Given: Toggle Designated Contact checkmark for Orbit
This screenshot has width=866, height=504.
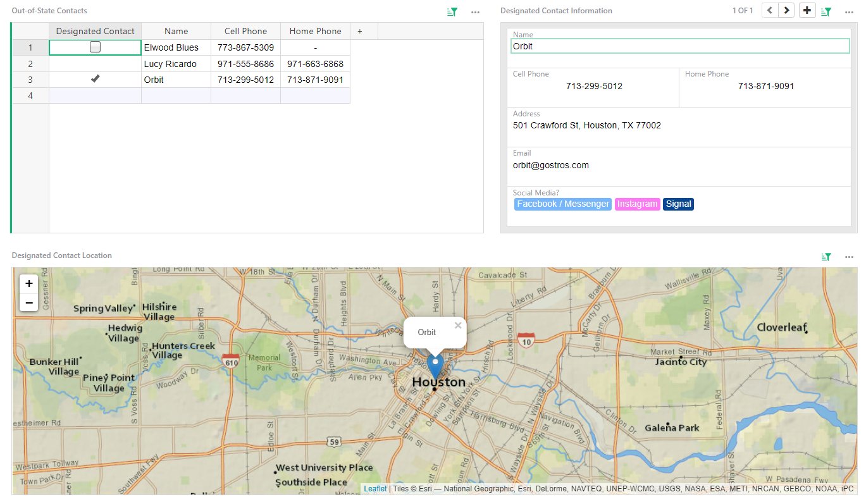Looking at the screenshot, I should coord(95,80).
